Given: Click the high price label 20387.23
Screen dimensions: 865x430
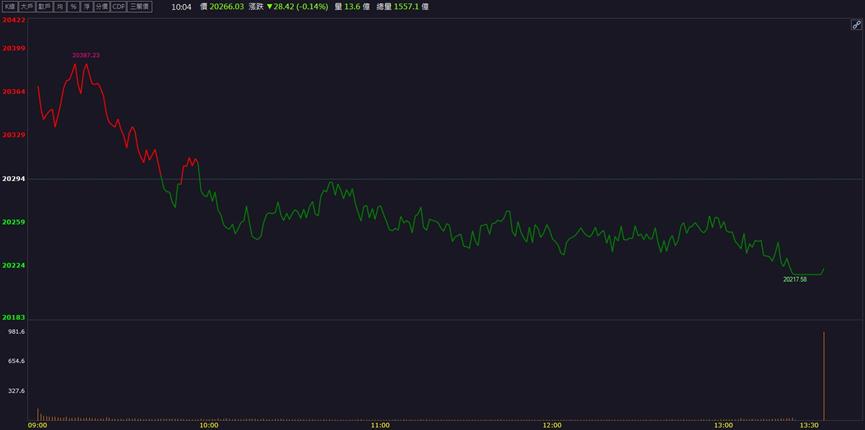Looking at the screenshot, I should click(86, 55).
